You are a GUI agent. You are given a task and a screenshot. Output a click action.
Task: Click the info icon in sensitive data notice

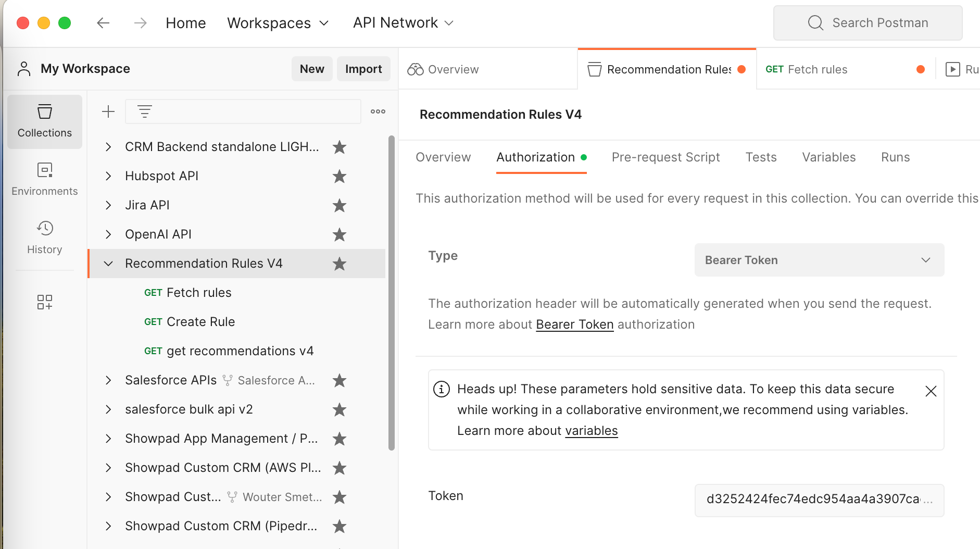click(442, 389)
